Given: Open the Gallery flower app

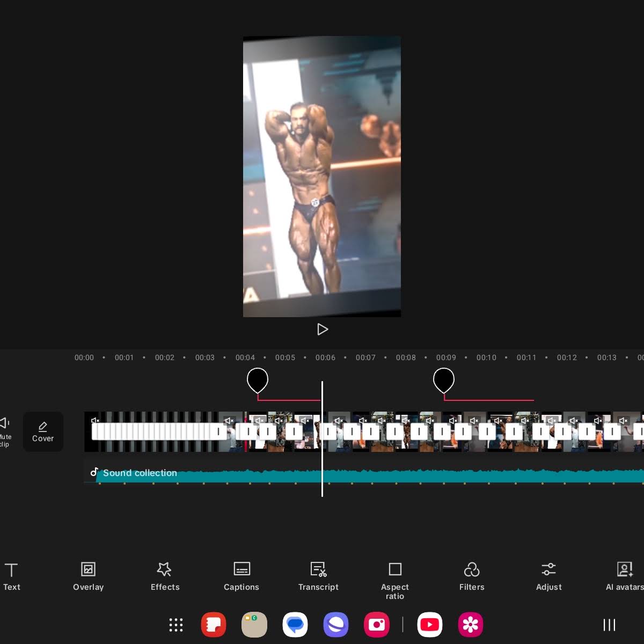Looking at the screenshot, I should [x=471, y=625].
